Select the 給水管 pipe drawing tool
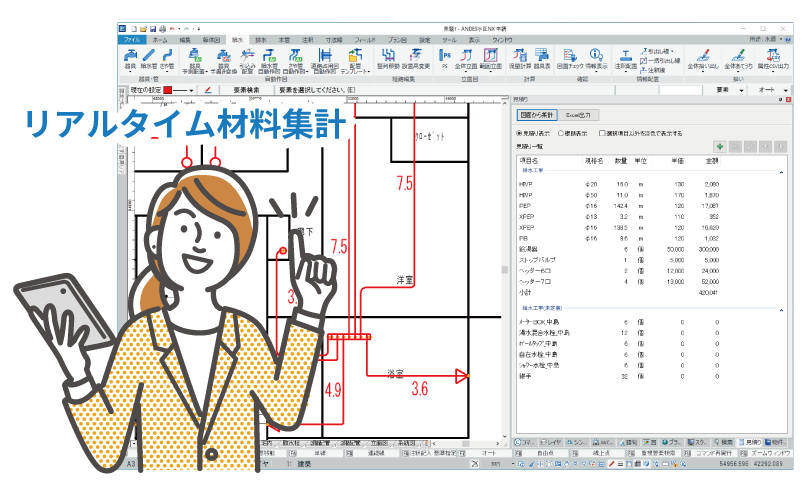This screenshot has height=496, width=807. (x=149, y=59)
